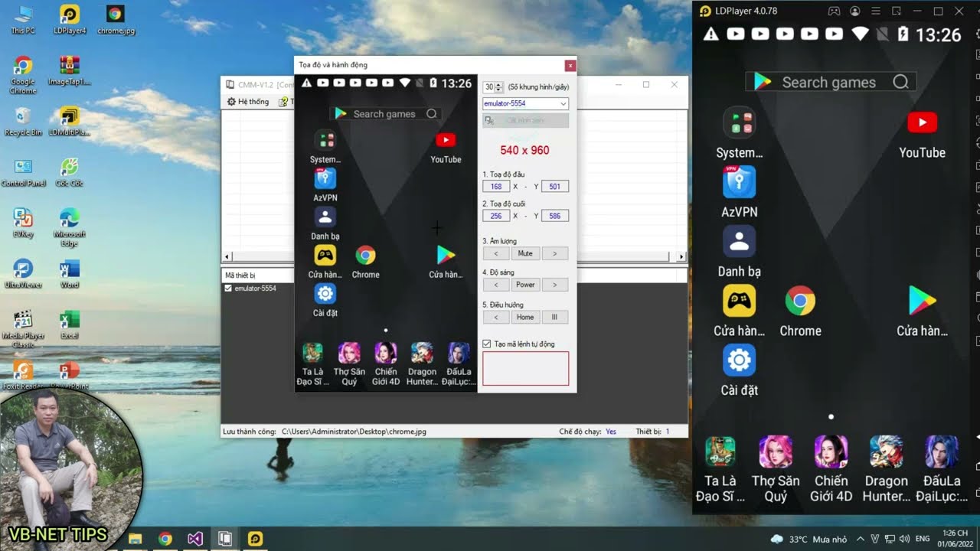Click the back arrow under Điều hướng
The height and width of the screenshot is (551, 980).
tap(496, 317)
